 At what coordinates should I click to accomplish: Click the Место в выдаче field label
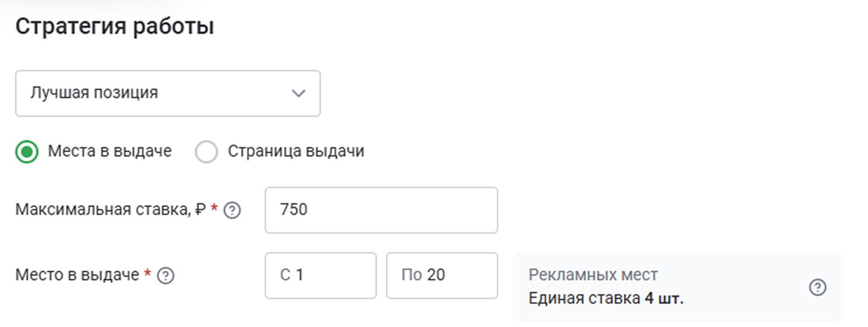coord(77,275)
